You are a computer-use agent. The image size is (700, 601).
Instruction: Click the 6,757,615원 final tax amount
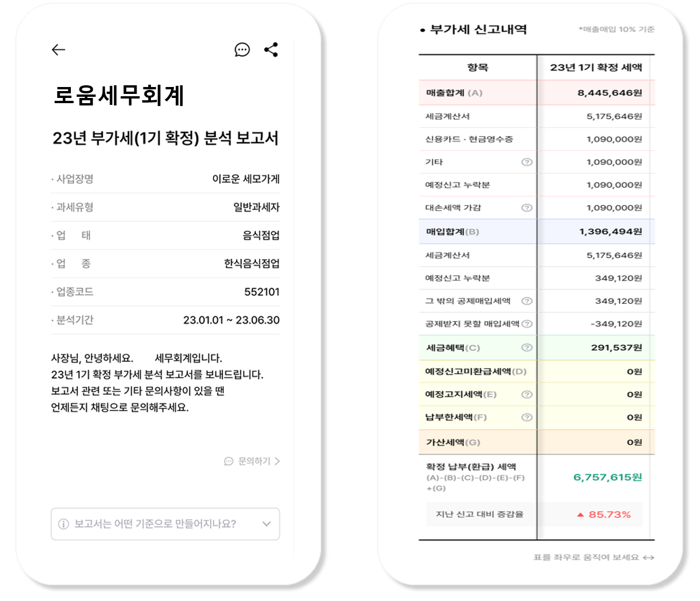click(x=607, y=477)
